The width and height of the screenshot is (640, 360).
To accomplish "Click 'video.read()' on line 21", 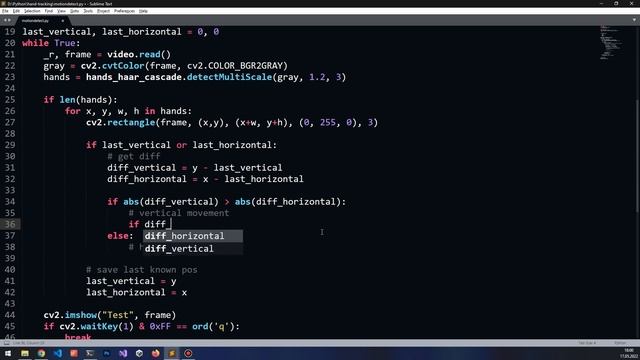I will tap(139, 54).
